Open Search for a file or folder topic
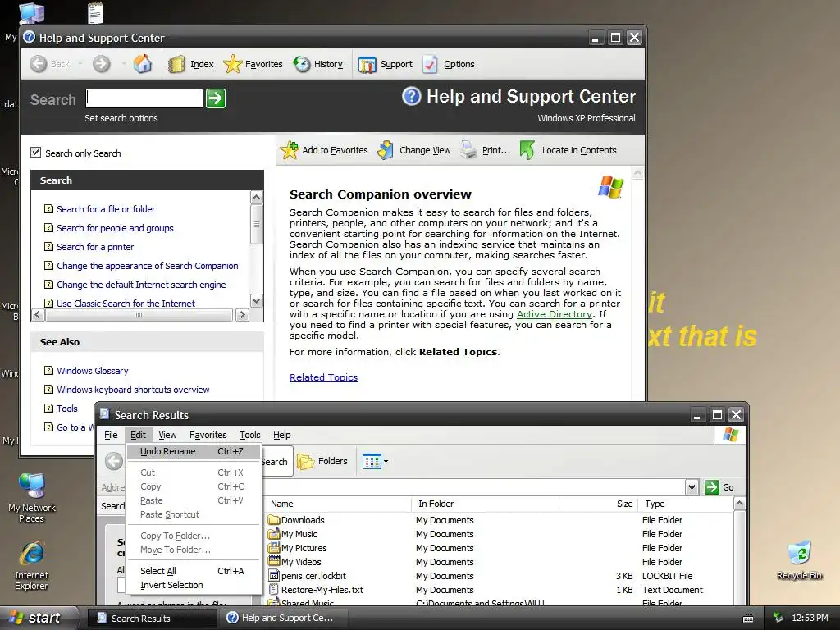The width and height of the screenshot is (840, 630). (106, 209)
